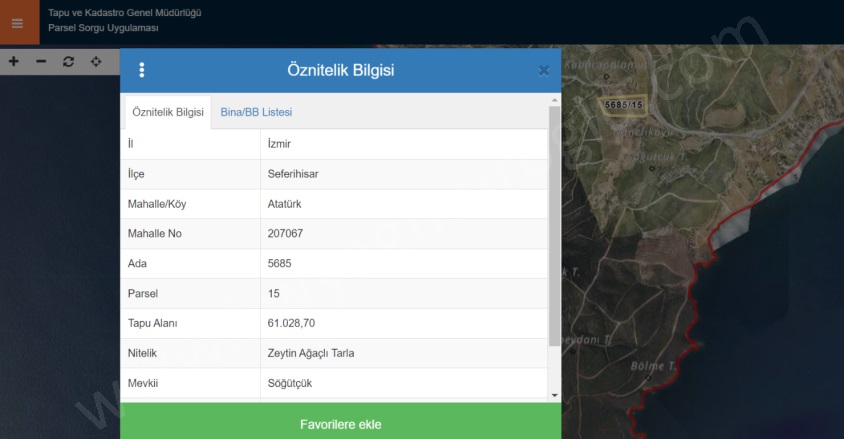The width and height of the screenshot is (844, 439).
Task: Click the scrollbar down arrow in dialog
Action: point(554,397)
